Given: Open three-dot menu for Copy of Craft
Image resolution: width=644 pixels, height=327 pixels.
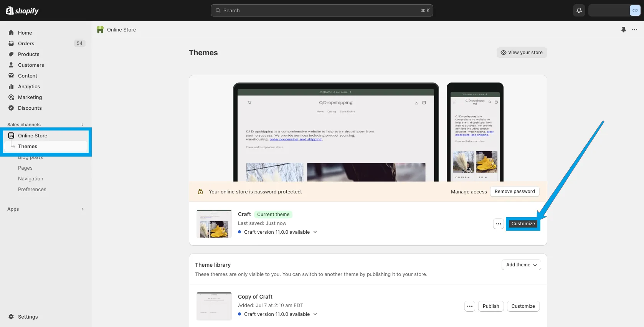Looking at the screenshot, I should point(470,306).
